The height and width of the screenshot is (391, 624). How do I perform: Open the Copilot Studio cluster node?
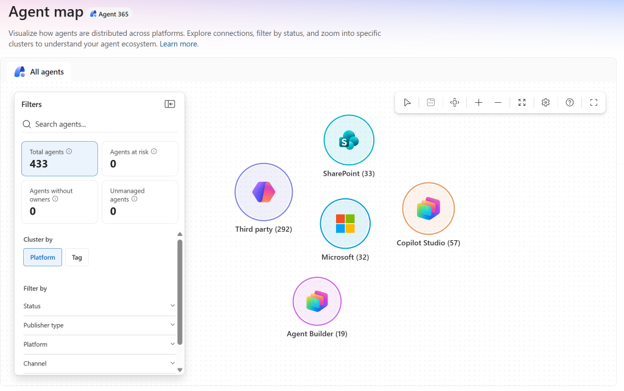pyautogui.click(x=428, y=208)
